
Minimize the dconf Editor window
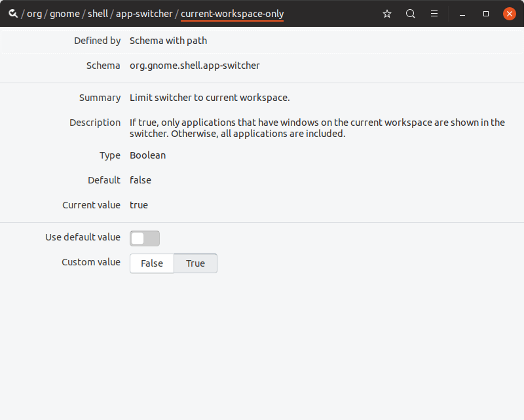(x=462, y=14)
